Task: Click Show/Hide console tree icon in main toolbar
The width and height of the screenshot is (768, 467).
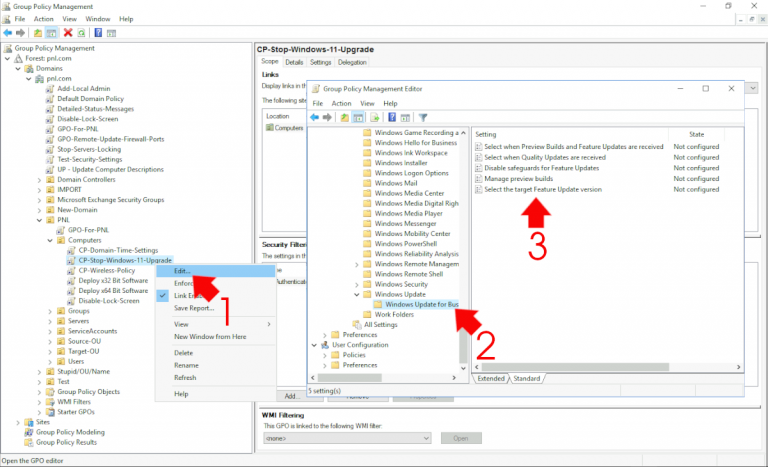Action: 51,33
